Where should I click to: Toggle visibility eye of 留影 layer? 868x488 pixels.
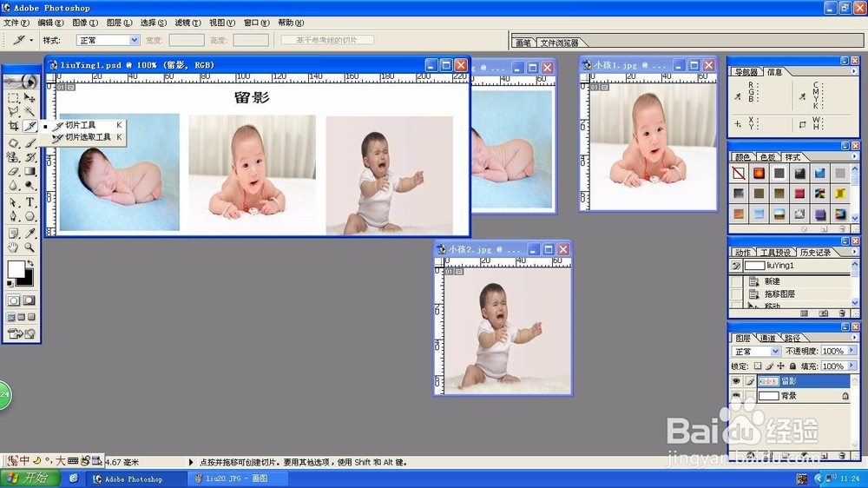tap(736, 381)
